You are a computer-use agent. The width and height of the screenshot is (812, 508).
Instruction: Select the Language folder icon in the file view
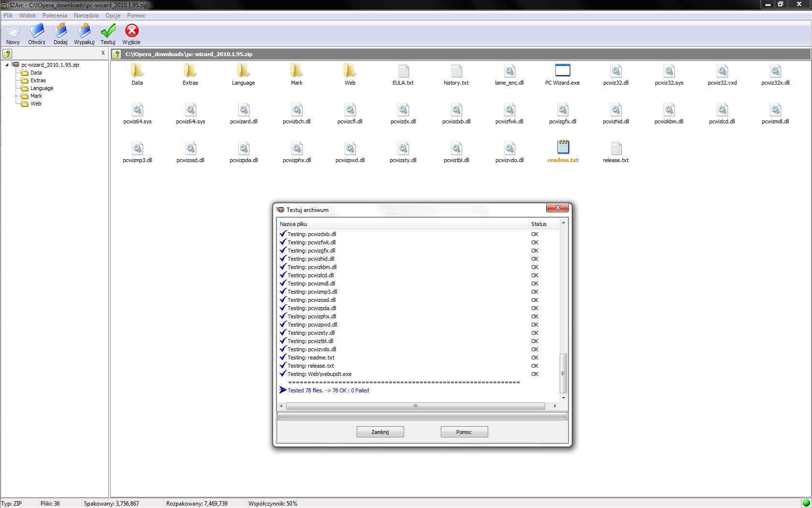click(x=244, y=71)
